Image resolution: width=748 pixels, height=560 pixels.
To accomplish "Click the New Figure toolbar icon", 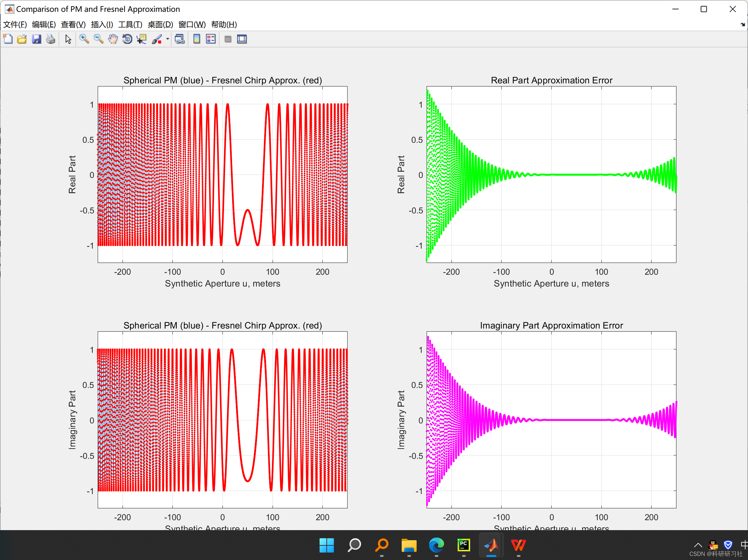I will pyautogui.click(x=8, y=39).
